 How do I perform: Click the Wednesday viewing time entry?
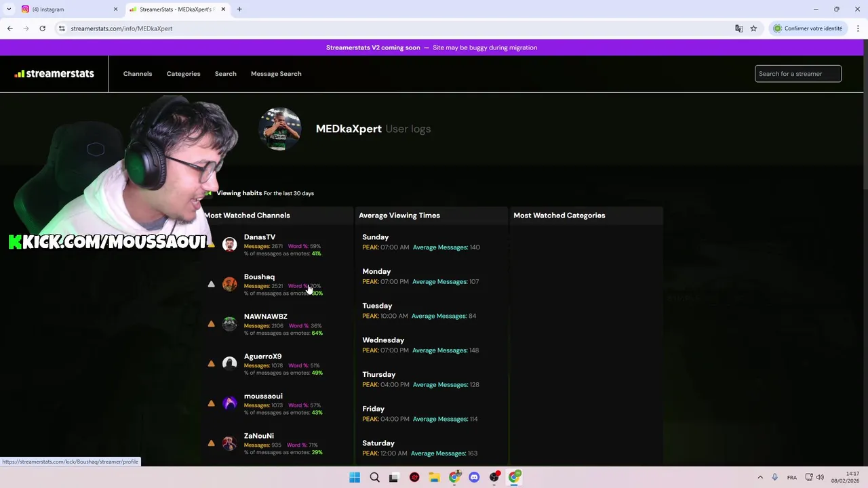pos(420,345)
